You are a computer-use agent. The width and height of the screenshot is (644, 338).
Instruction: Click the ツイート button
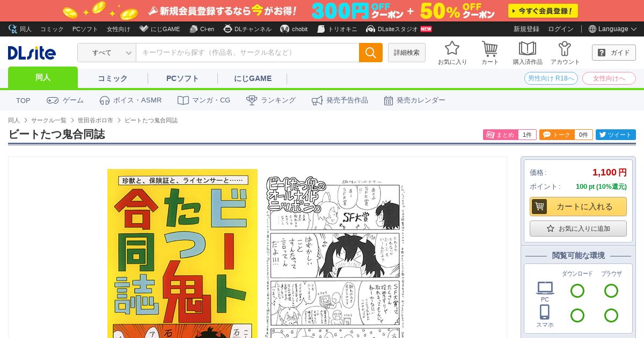[616, 135]
